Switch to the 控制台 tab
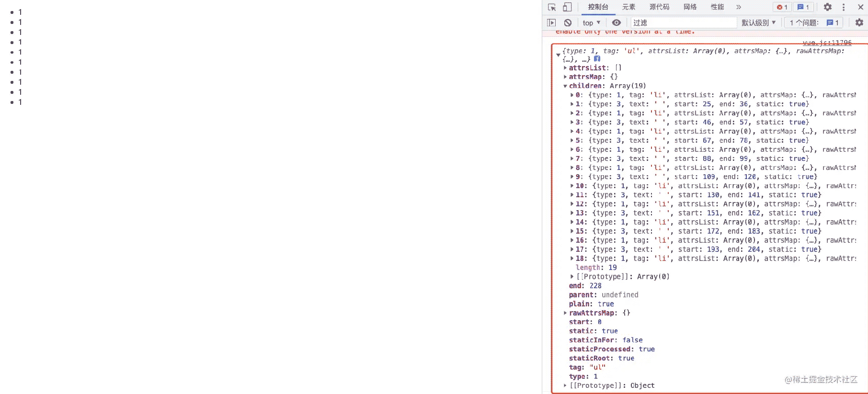Screen dimensions: 868x394 [598, 7]
